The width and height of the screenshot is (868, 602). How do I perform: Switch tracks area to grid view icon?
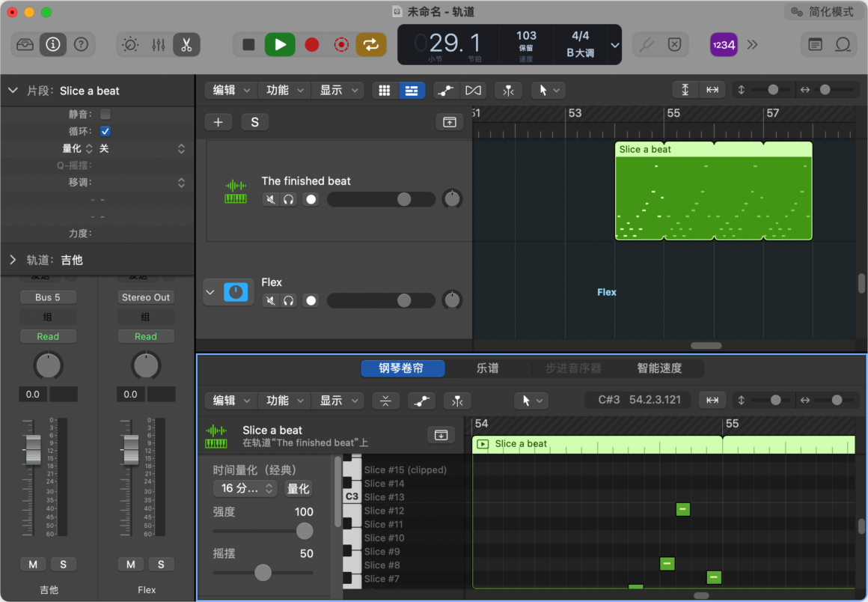click(385, 91)
